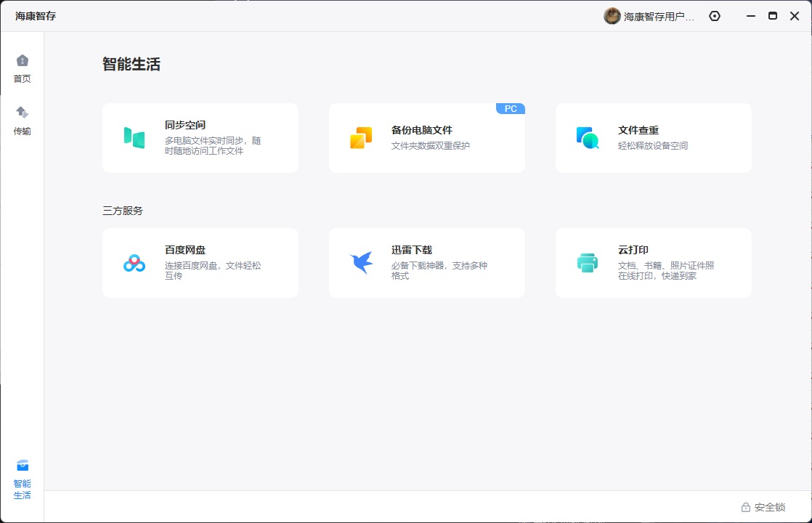The width and height of the screenshot is (812, 523).
Task: Select the 智能生活 sidebar icon at bottom
Action: click(x=23, y=478)
